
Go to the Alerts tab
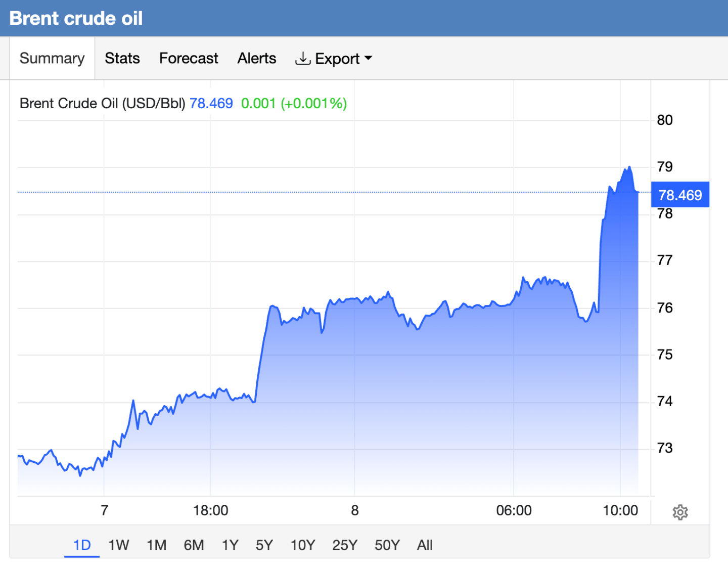257,58
